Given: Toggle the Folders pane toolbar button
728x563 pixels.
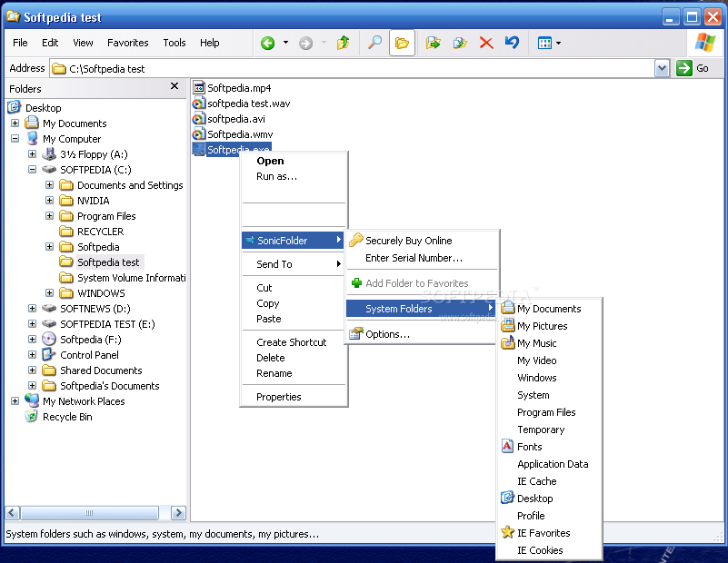Looking at the screenshot, I should [x=402, y=43].
